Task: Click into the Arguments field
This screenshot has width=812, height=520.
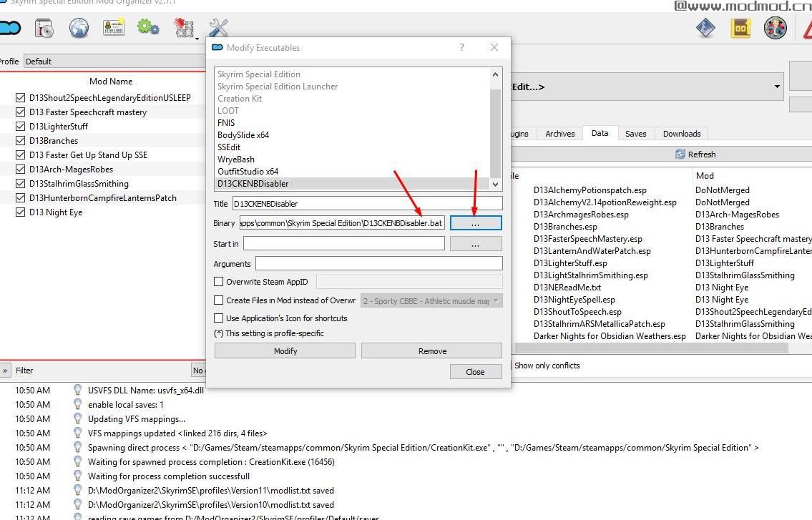Action: [x=378, y=264]
